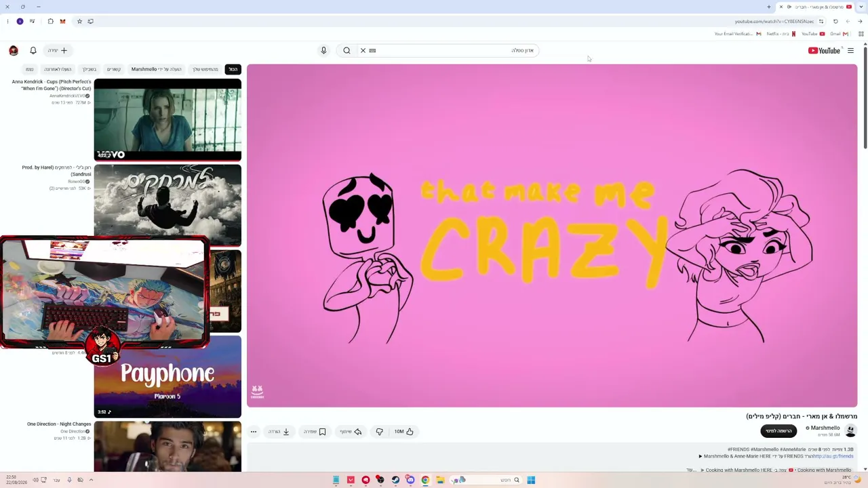Open 'Your Email Verificati...' bookmark
Screen dimensions: 868x488
pyautogui.click(x=738, y=34)
